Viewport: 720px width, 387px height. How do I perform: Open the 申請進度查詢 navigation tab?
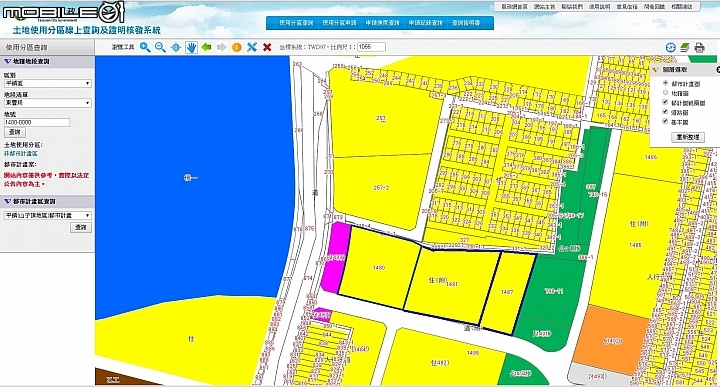click(382, 22)
